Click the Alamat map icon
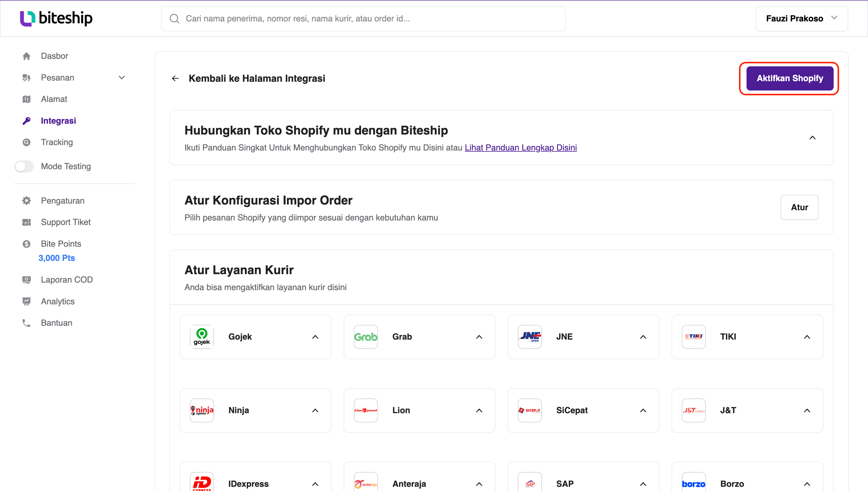 (x=27, y=99)
